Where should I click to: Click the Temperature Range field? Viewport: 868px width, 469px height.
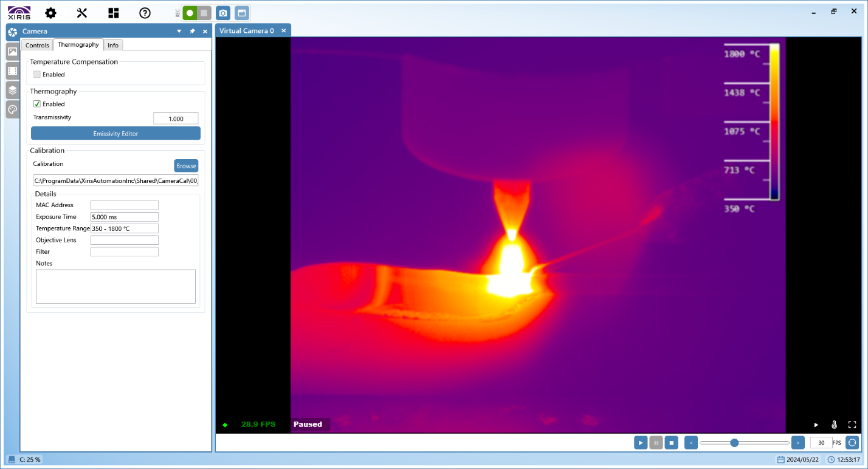[x=124, y=228]
